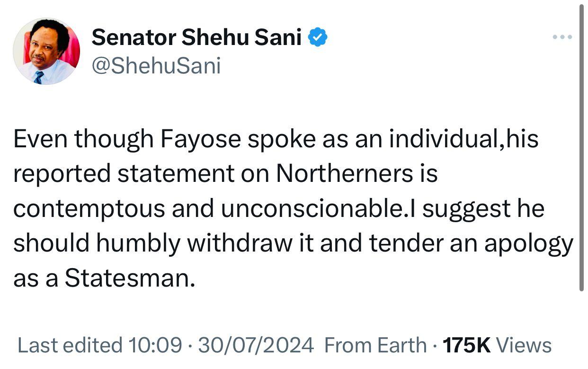
Task: Open Shehu Sani's profile picture
Action: [x=46, y=52]
